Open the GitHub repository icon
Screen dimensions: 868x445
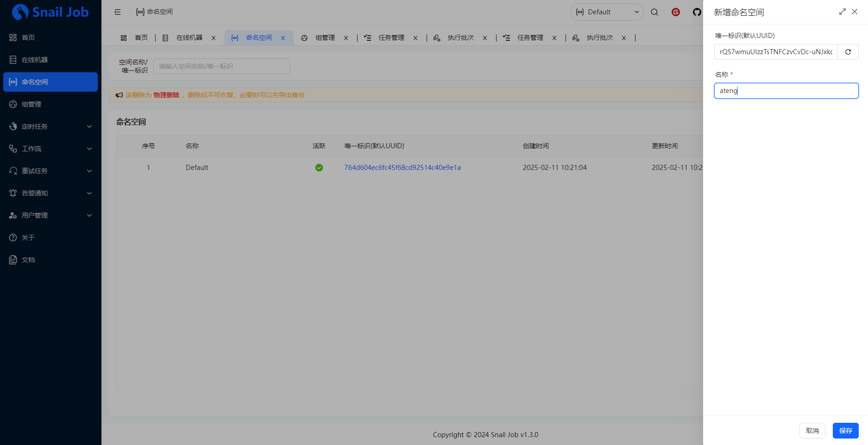coord(697,12)
